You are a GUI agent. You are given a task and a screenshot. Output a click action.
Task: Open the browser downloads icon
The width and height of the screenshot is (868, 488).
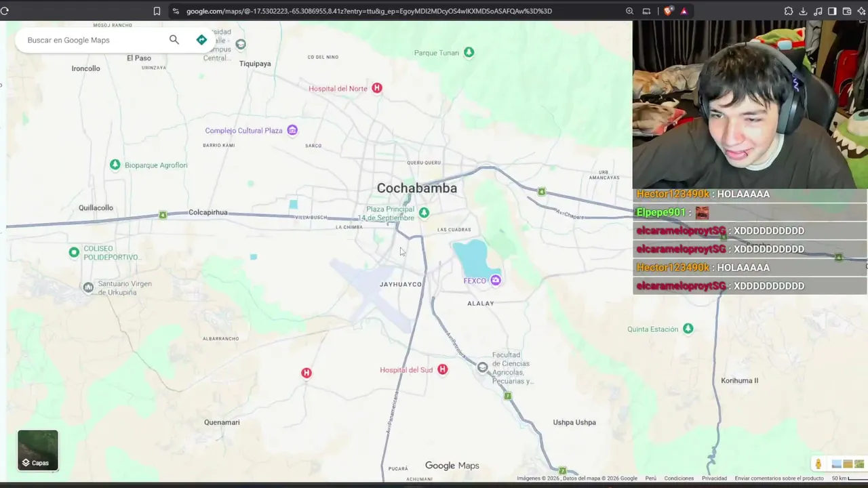[804, 11]
